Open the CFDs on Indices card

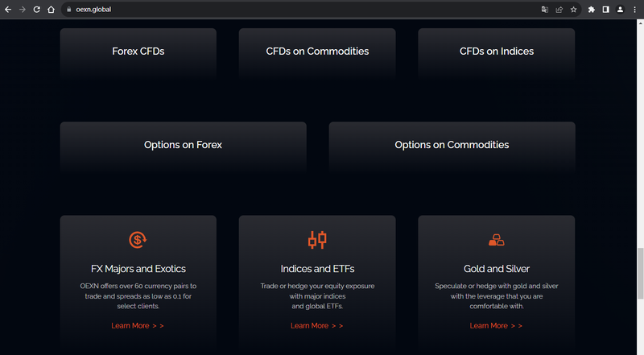497,54
